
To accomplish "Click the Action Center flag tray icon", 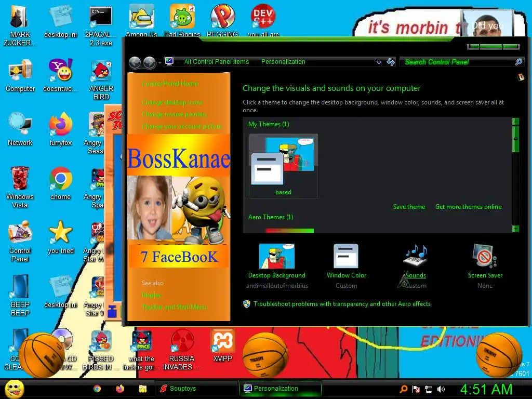I will coord(416,389).
